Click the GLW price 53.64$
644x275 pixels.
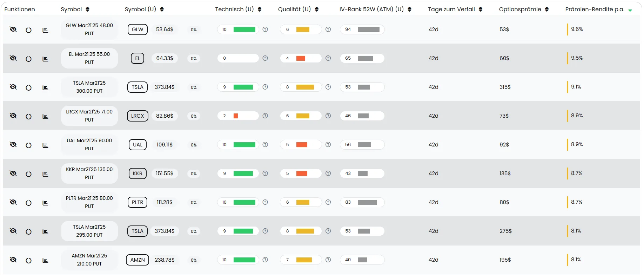pos(165,30)
